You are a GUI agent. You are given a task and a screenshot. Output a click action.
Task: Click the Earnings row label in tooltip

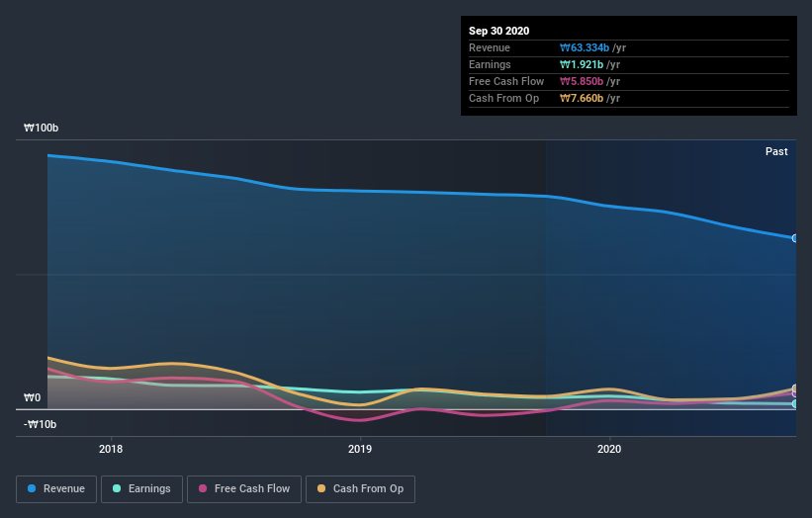point(490,64)
